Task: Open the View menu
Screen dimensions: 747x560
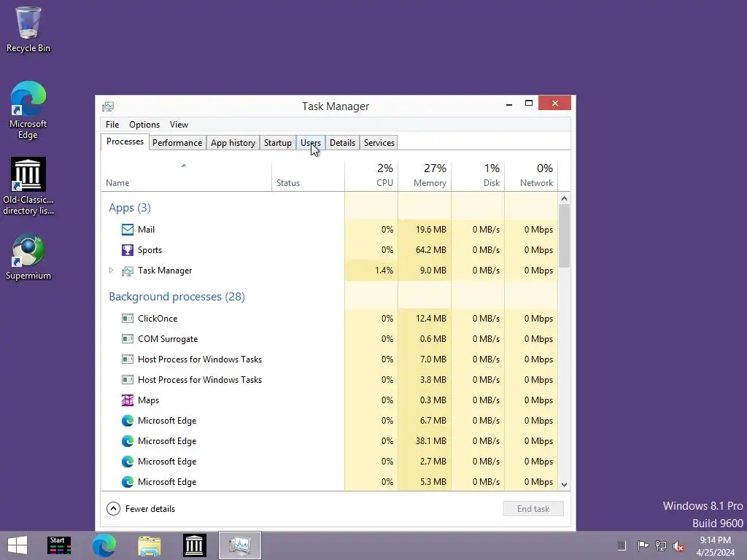Action: 179,124
